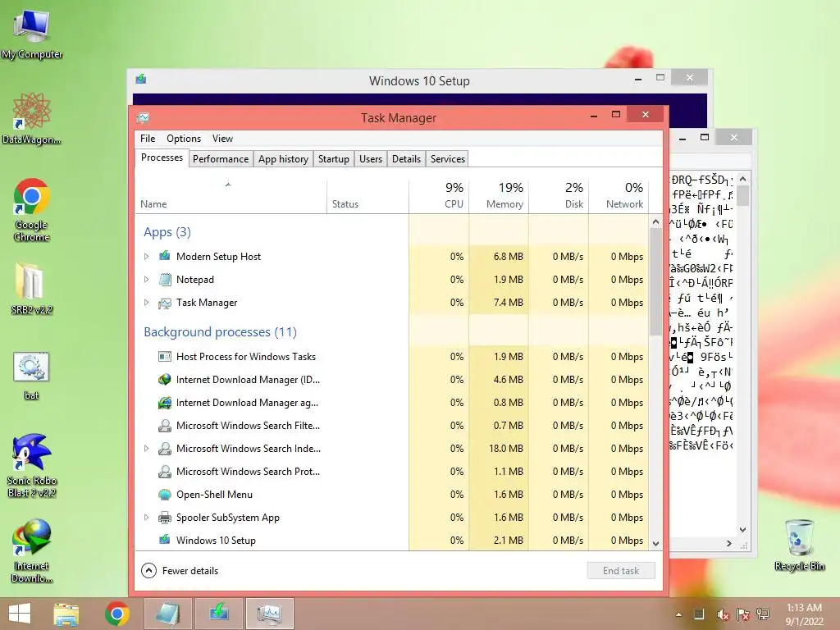840x630 pixels.
Task: Click the Internet Download Manager (ID... icon
Action: point(164,379)
